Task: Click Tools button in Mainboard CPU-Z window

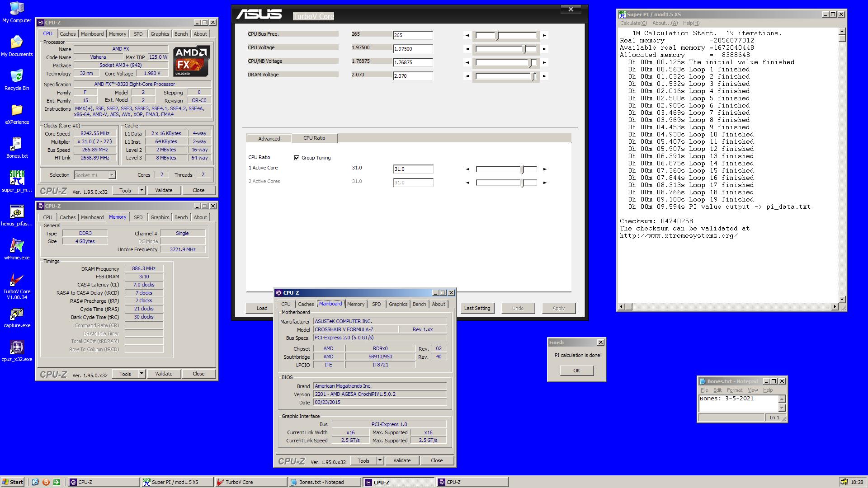Action: (363, 460)
